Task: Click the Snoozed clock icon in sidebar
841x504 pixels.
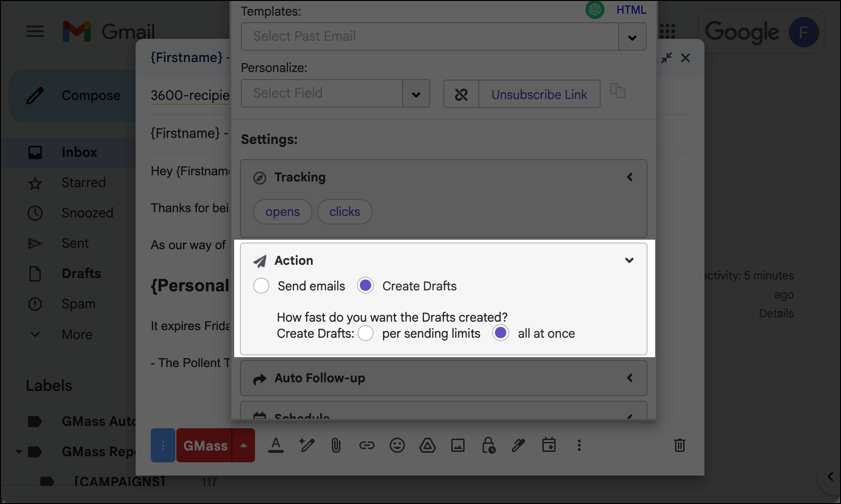Action: [x=35, y=213]
